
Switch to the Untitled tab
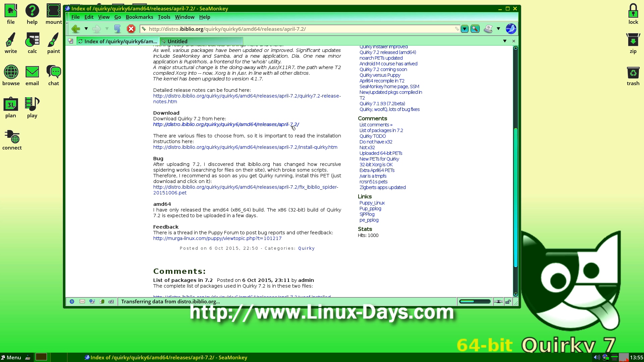pos(201,41)
